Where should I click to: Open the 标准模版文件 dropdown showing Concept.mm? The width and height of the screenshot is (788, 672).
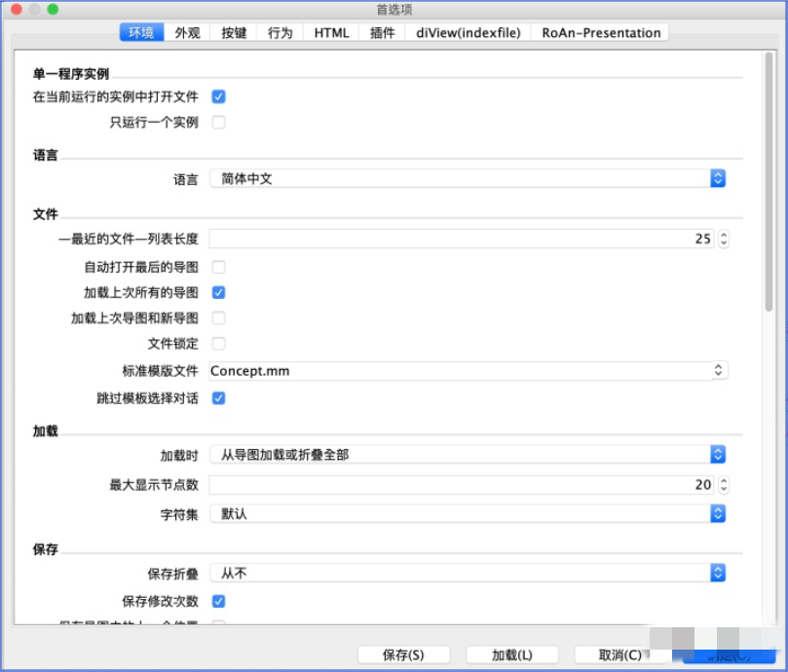click(x=717, y=370)
